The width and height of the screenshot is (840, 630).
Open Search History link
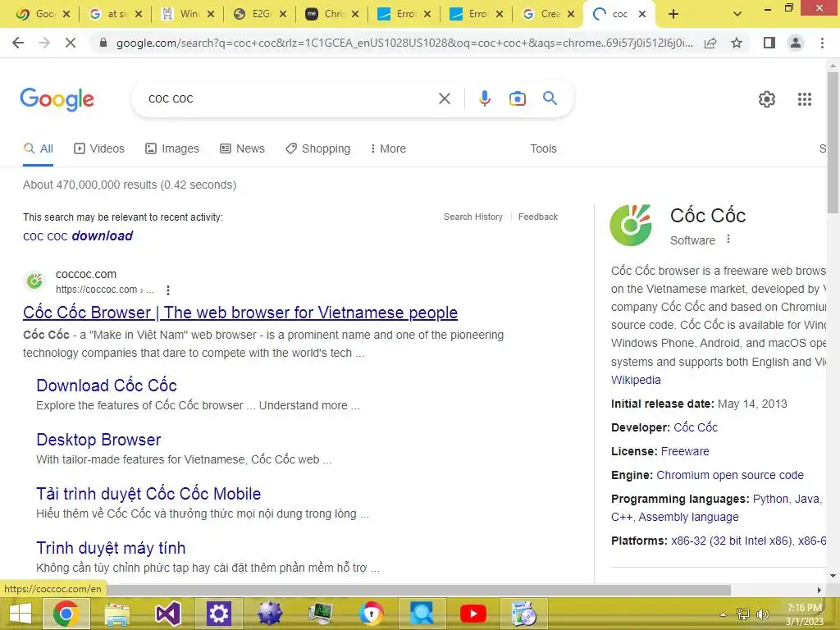tap(473, 217)
